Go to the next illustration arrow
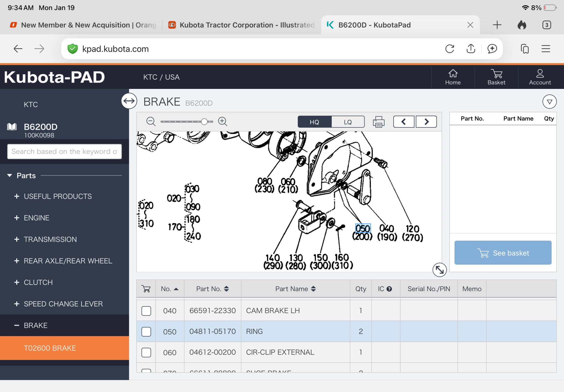 tap(426, 122)
